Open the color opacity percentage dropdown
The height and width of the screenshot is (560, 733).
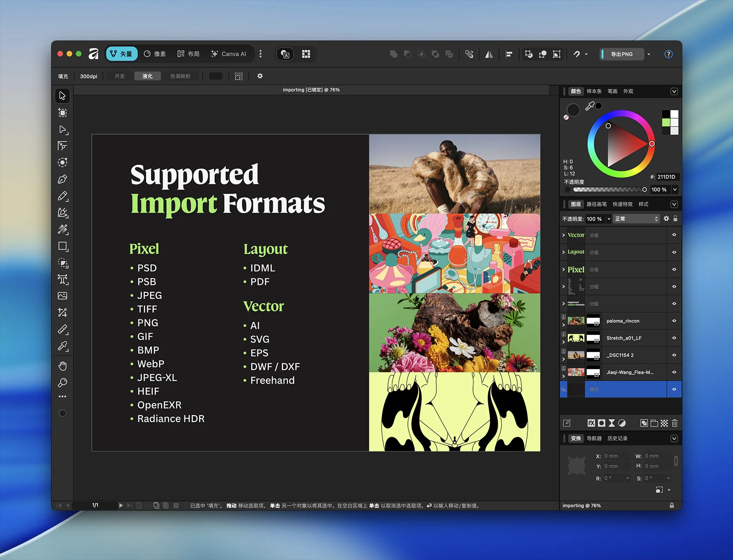tap(675, 190)
